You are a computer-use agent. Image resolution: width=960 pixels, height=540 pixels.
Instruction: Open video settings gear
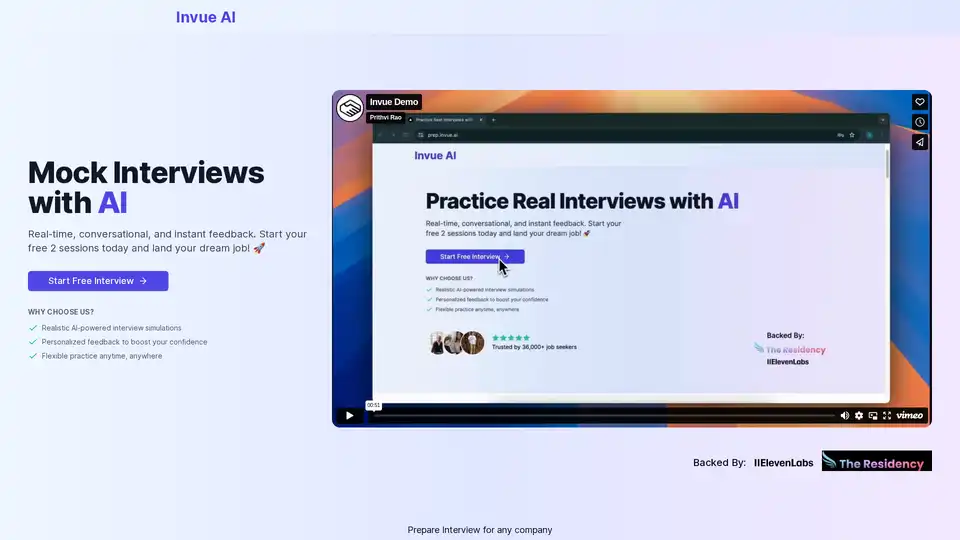(859, 415)
